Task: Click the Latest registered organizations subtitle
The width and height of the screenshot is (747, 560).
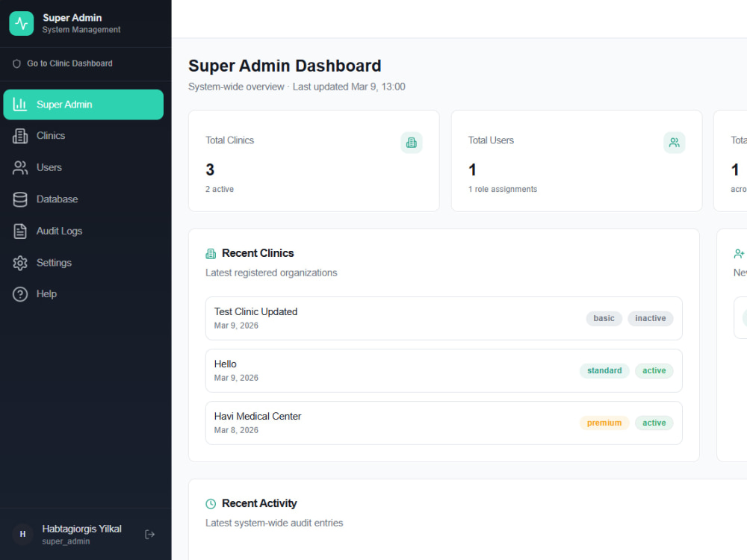Action: 271,273
